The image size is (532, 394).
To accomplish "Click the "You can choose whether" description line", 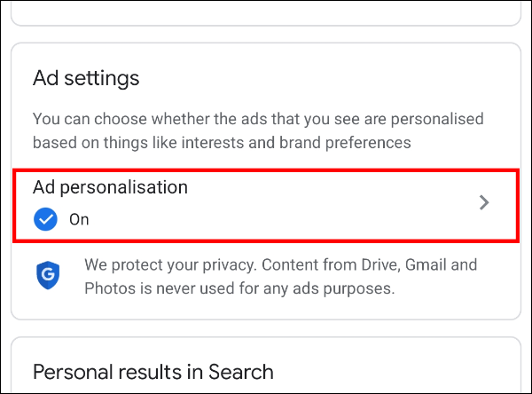I will [258, 119].
